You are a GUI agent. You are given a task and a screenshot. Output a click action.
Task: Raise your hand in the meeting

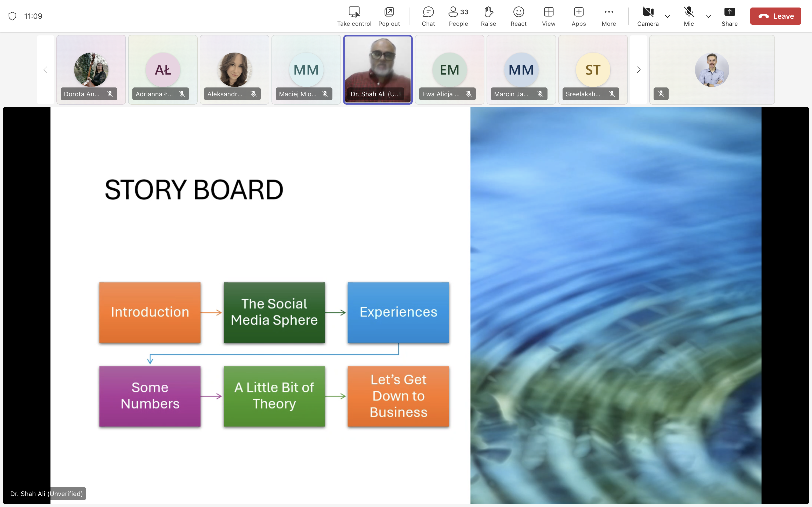coord(488,16)
